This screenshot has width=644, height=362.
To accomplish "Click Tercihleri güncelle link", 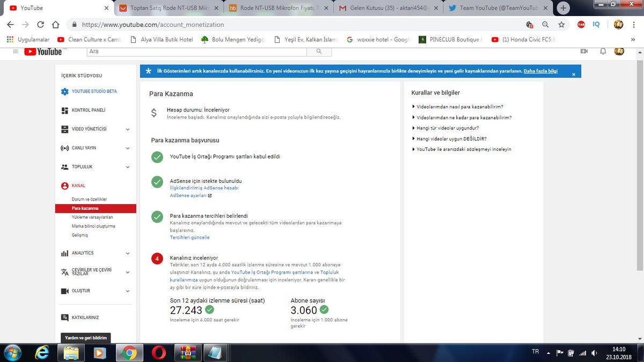I will 189,237.
